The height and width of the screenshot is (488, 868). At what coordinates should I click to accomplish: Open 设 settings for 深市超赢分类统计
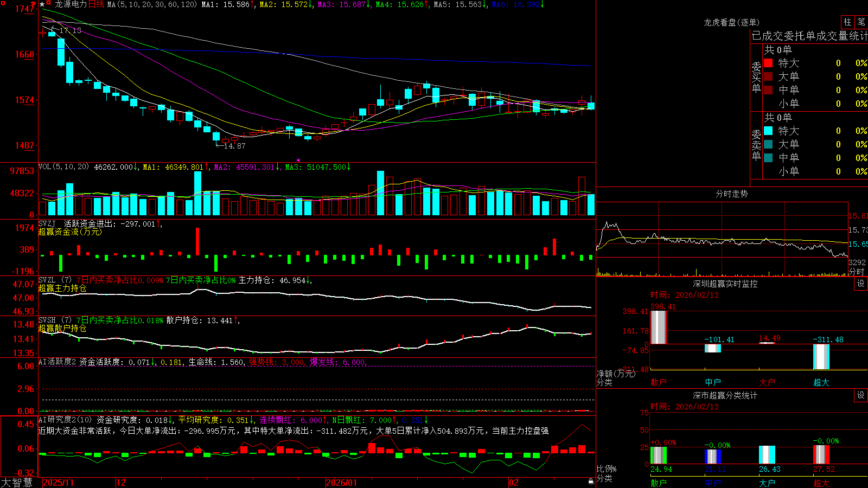tap(861, 395)
